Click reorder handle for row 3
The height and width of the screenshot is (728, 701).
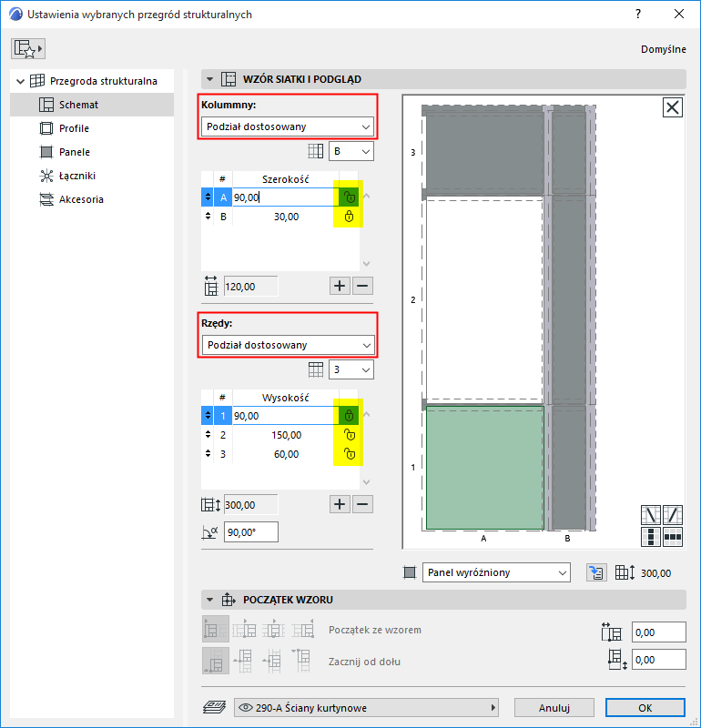(208, 453)
